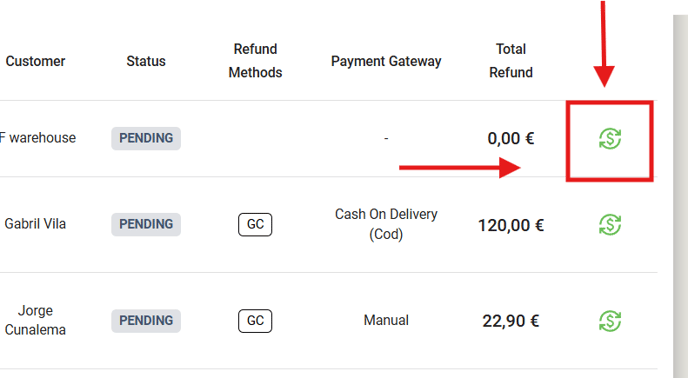Screen dimensions: 688x378
Task: Click PENDING status for F warehouse
Action: tap(146, 138)
